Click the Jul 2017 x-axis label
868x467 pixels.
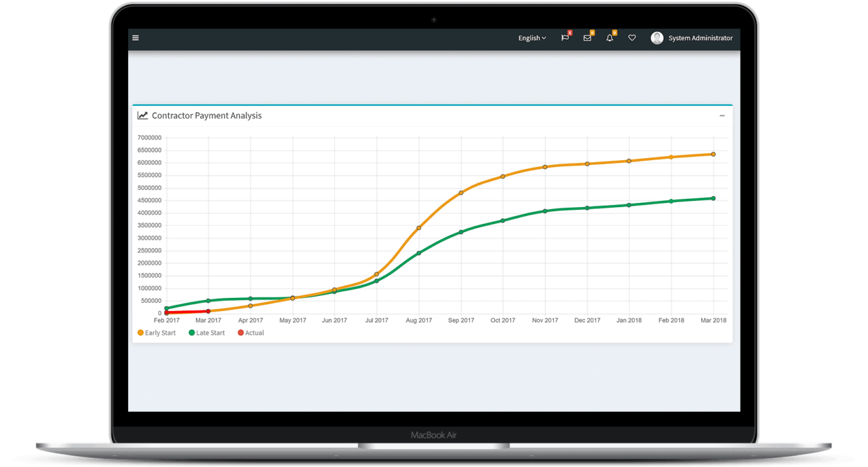tap(377, 320)
